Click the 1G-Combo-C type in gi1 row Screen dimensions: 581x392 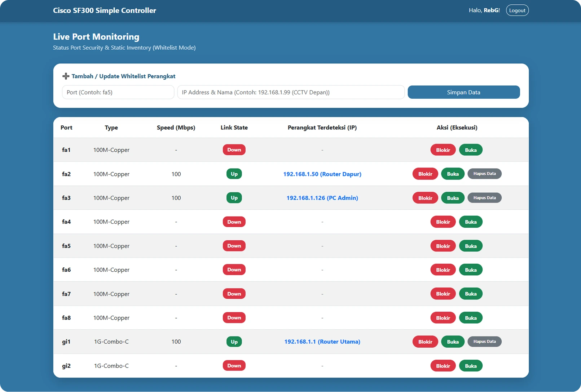[x=111, y=342]
